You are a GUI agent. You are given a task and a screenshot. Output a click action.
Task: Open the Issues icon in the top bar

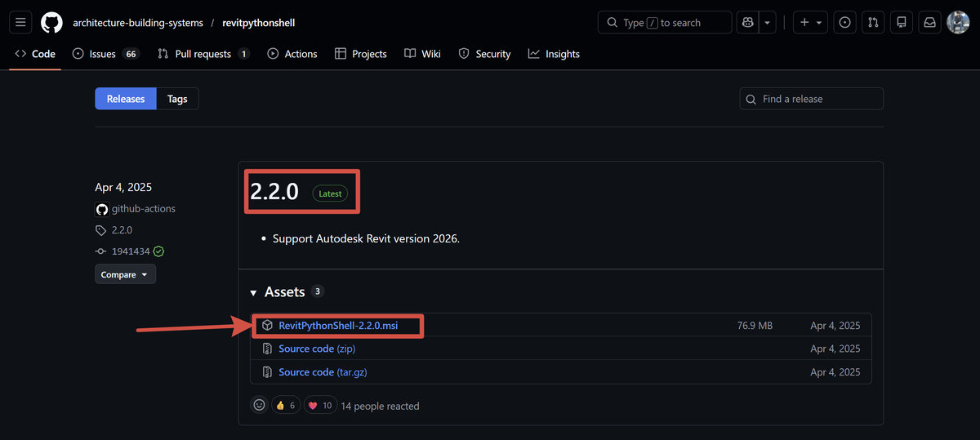pyautogui.click(x=845, y=23)
